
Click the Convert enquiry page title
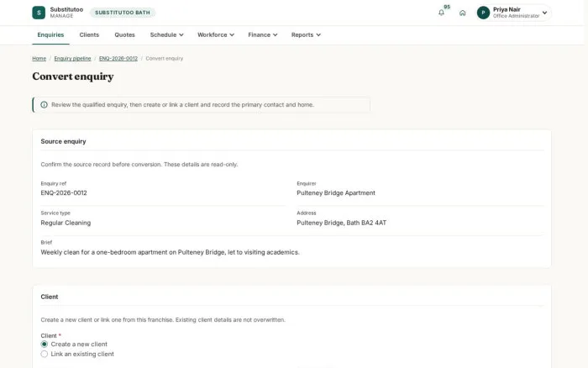pyautogui.click(x=73, y=76)
